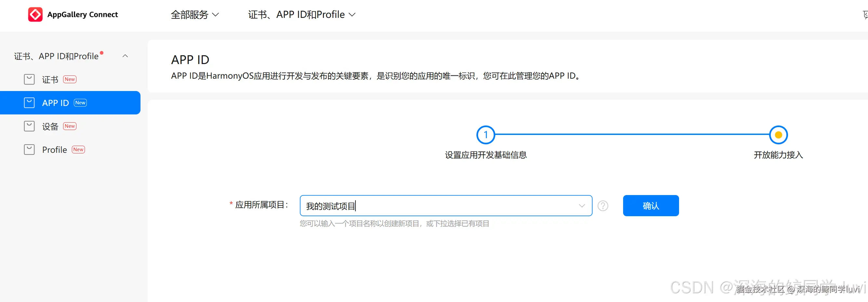Screen dimensions: 868x302
Task: Click the 应用所属项目 field label
Action: 261,205
